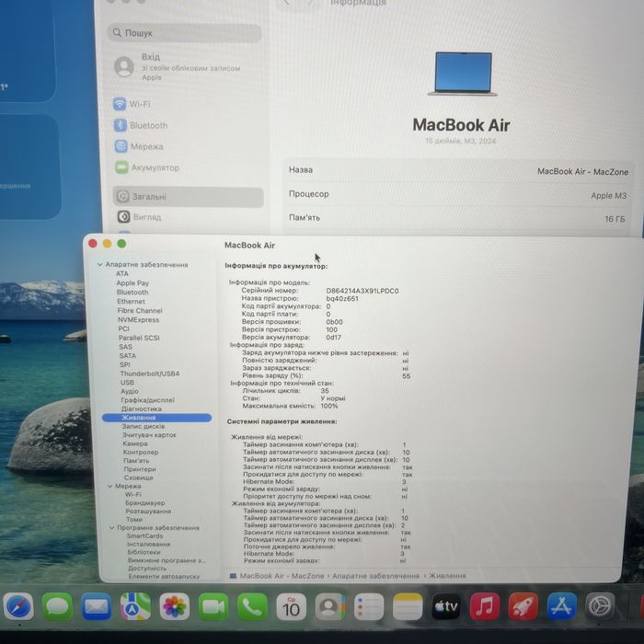The width and height of the screenshot is (644, 644).
Task: Select Fibre Channel in hardware tree
Action: [x=140, y=311]
